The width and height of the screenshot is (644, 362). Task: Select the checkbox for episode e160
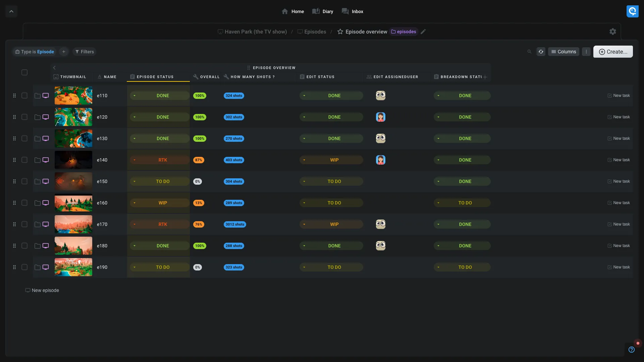24,203
